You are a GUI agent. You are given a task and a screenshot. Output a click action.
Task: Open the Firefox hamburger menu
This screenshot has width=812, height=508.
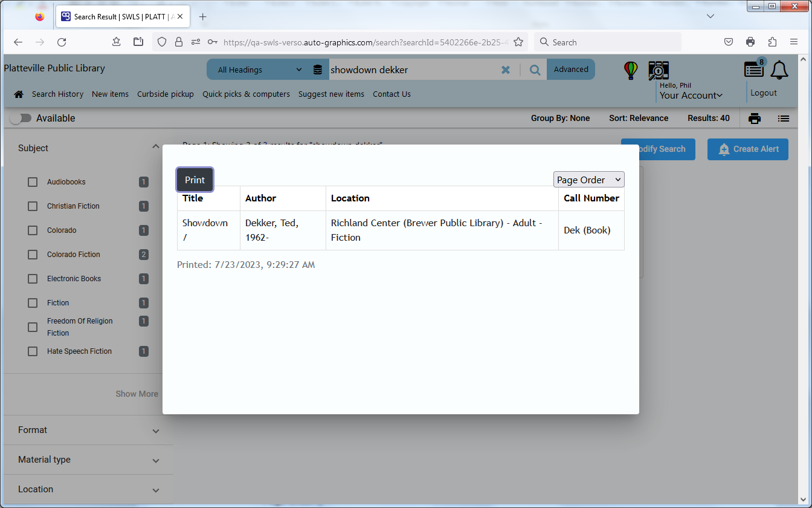[x=794, y=42]
